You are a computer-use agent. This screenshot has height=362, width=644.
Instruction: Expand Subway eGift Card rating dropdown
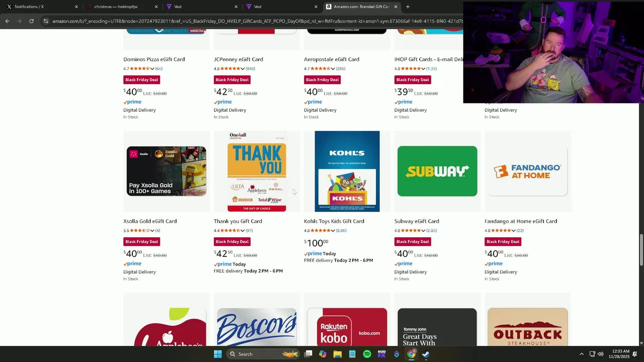coord(423,231)
